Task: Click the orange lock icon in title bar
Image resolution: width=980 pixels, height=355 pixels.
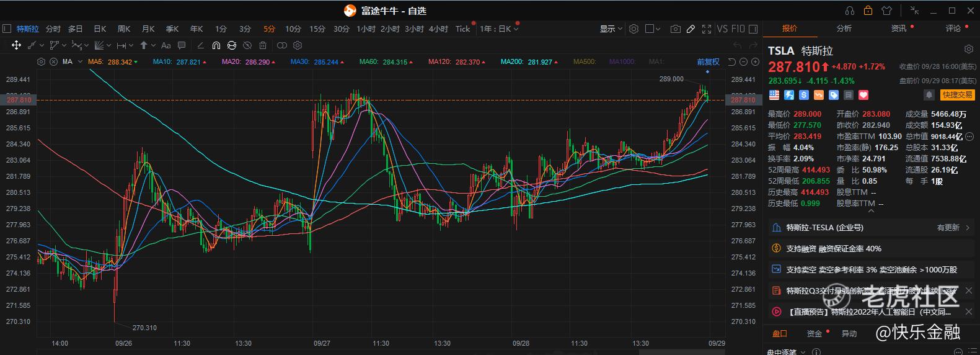Action: [868, 11]
